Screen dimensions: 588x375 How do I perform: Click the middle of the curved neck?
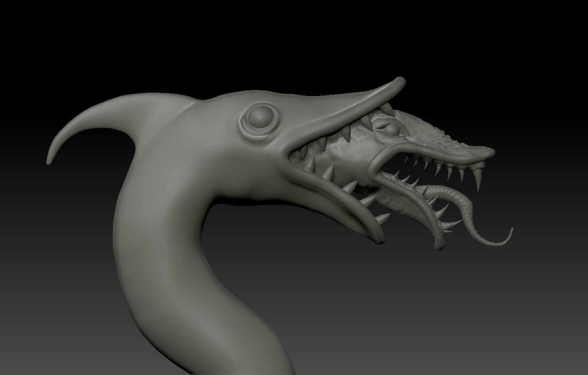coord(160,225)
